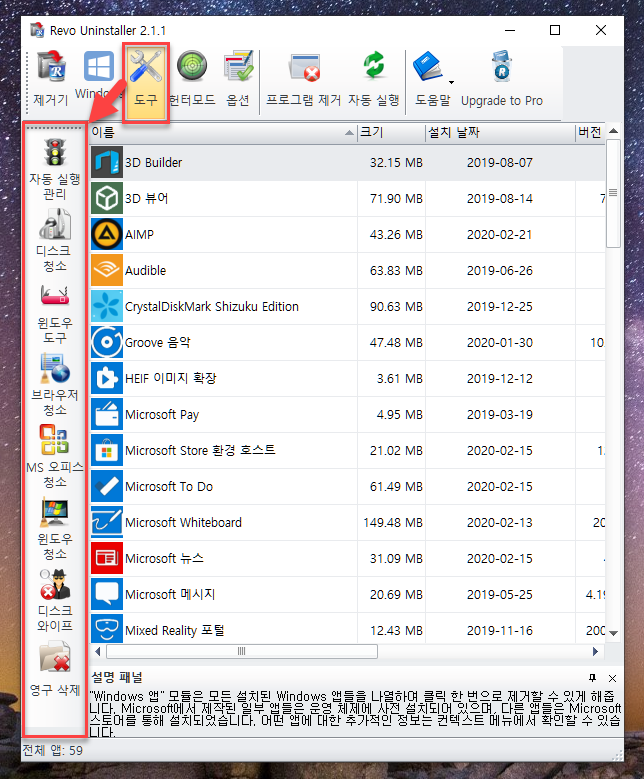
Task: Click the 2019-08-14 install date
Action: 499,199
